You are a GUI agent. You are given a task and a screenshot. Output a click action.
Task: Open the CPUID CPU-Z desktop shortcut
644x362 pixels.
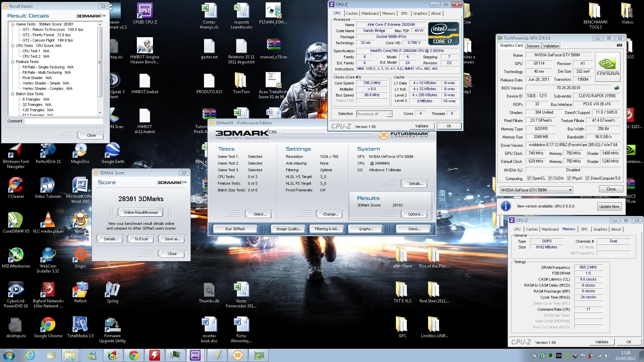point(145,13)
